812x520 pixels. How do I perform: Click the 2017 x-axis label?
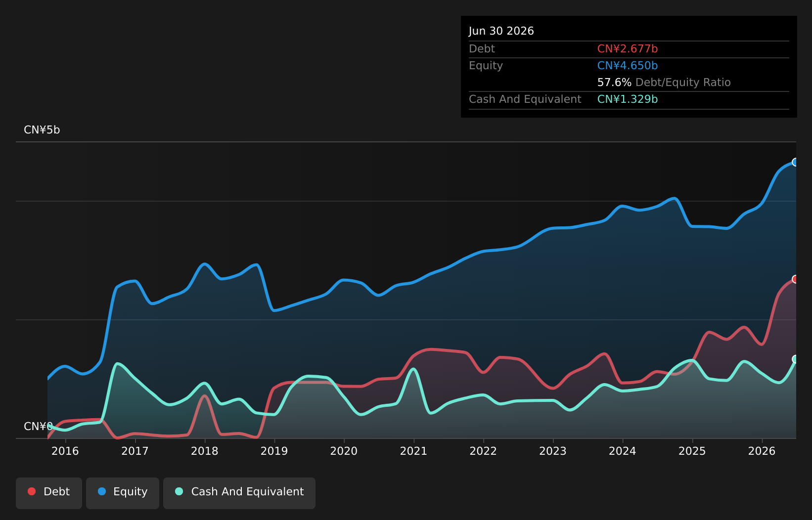[135, 451]
